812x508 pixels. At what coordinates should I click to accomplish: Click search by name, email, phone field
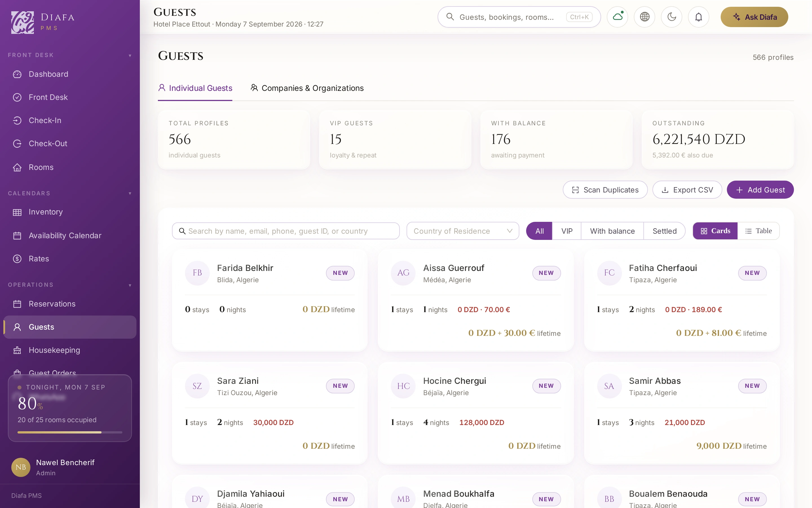286,231
